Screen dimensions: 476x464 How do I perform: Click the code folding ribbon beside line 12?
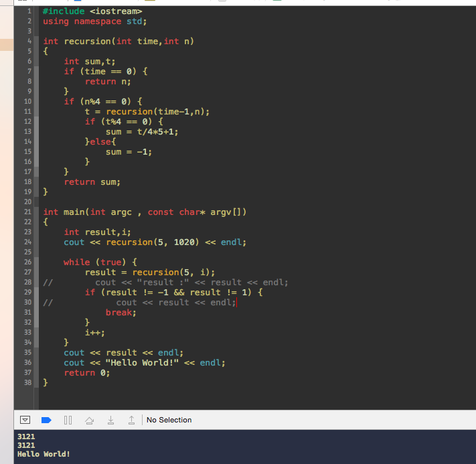pyautogui.click(x=36, y=121)
